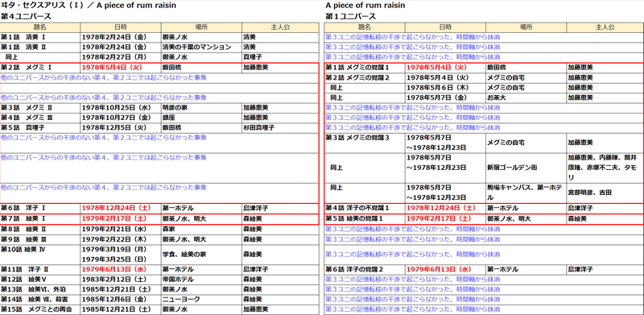Select the ニューヨーク location cell
Image resolution: width=644 pixels, height=315 pixels.
[x=201, y=300]
